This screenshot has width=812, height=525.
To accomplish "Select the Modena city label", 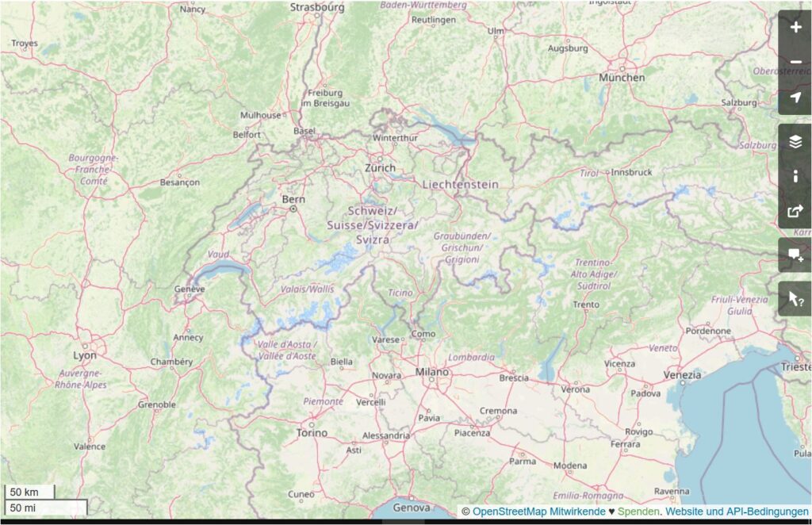I will point(570,466).
